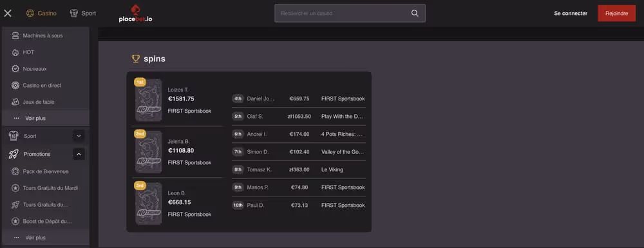Collapse the Promotions submenu chevron
Viewport: 644px width, 248px height.
point(79,154)
